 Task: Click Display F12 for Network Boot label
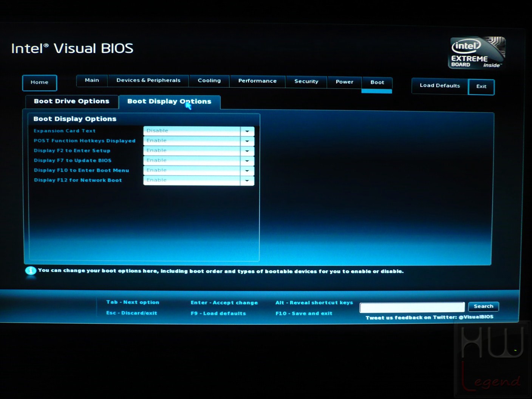pyautogui.click(x=78, y=180)
